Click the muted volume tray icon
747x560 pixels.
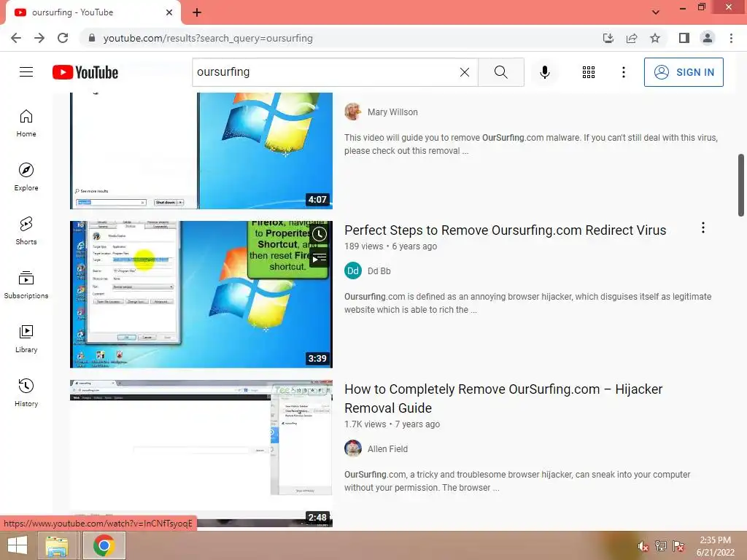coord(643,546)
